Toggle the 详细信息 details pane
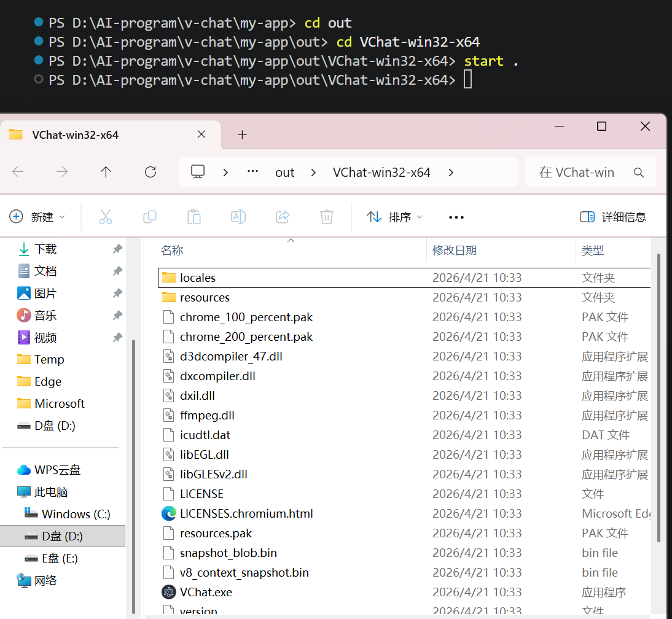 tap(612, 217)
